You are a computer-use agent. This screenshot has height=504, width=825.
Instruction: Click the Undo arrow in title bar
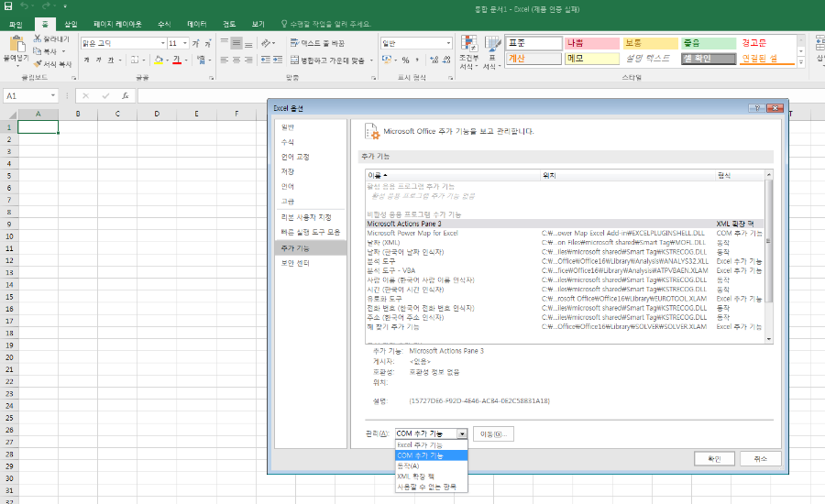click(24, 6)
